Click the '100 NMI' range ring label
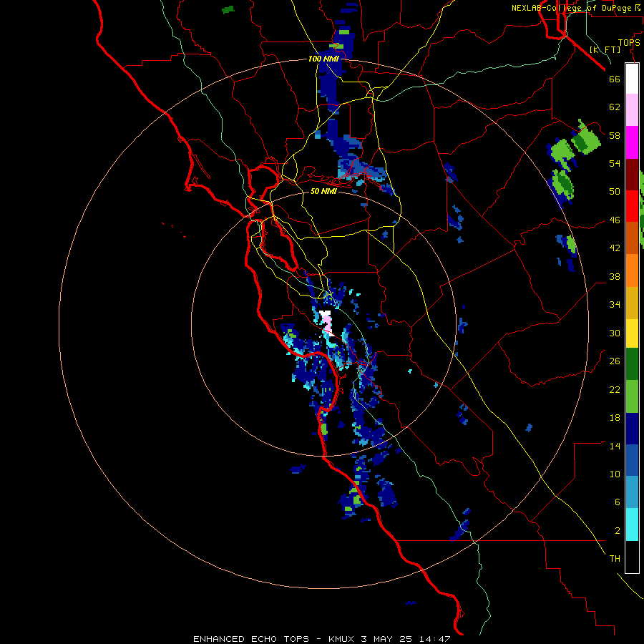The width and height of the screenshot is (644, 644). 323,59
